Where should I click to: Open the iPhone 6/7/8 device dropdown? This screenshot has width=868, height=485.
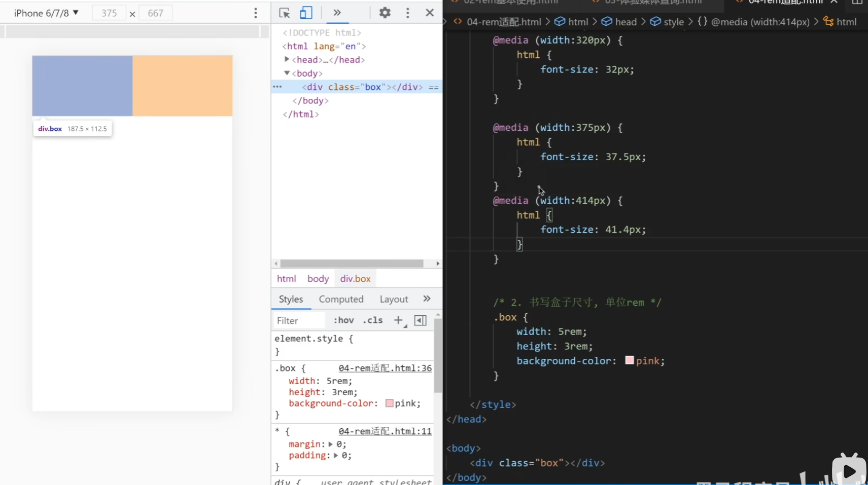point(46,13)
